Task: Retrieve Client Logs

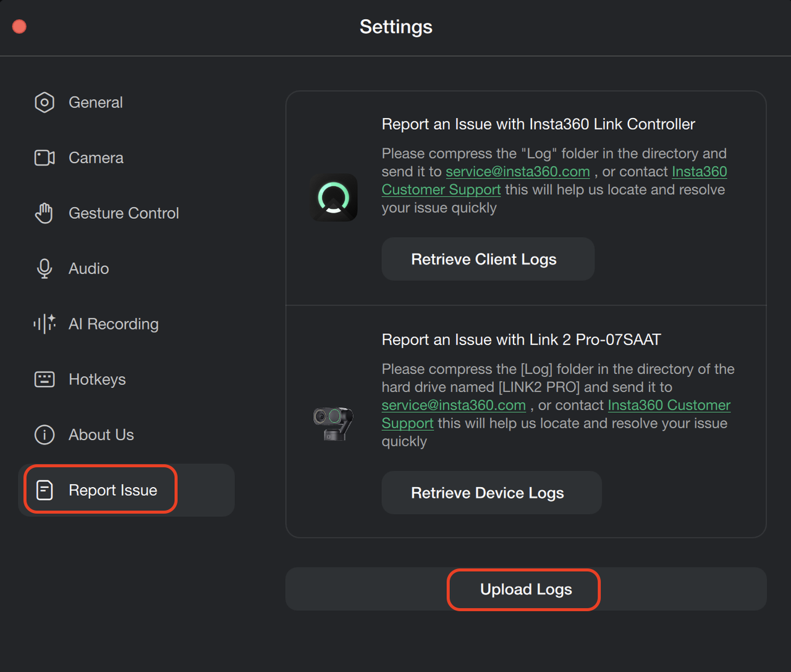Action: tap(488, 259)
